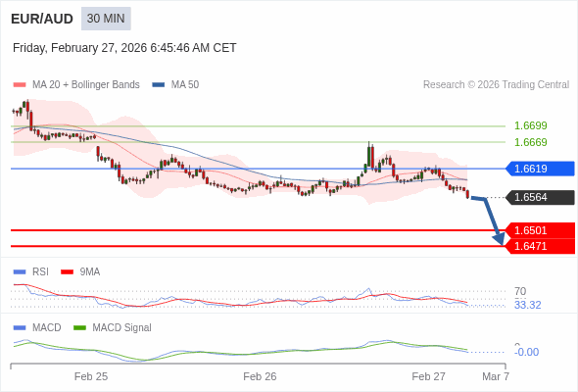Click the 30 MIN timeframe badge
The height and width of the screenshot is (392, 578).
coord(106,19)
